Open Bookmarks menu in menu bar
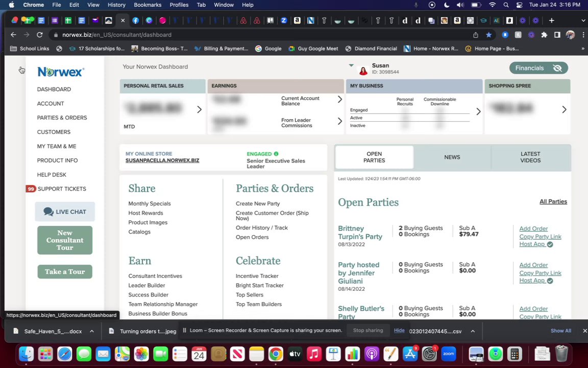Image resolution: width=588 pixels, height=368 pixels. tap(148, 5)
